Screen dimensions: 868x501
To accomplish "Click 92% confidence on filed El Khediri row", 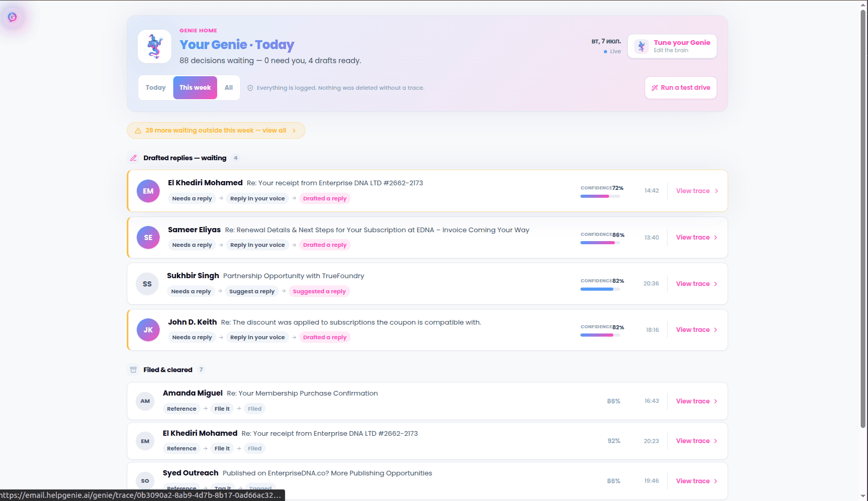I will (x=614, y=441).
